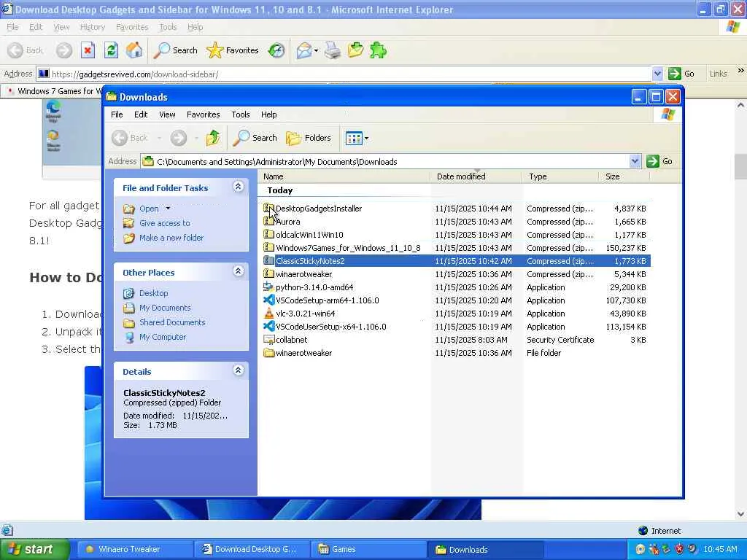Expand the Mail button dropdown in IE
Viewport: 747px width, 560px height.
click(x=316, y=50)
